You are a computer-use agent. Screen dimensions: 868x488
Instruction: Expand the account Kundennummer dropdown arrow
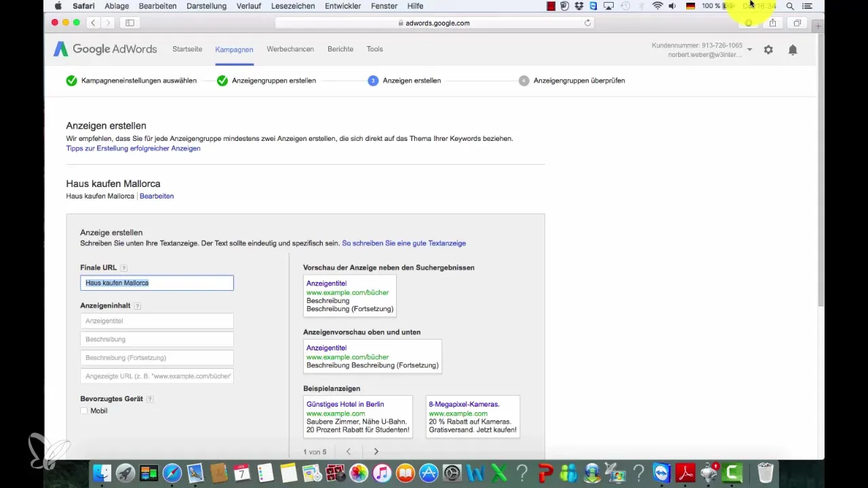(x=750, y=49)
